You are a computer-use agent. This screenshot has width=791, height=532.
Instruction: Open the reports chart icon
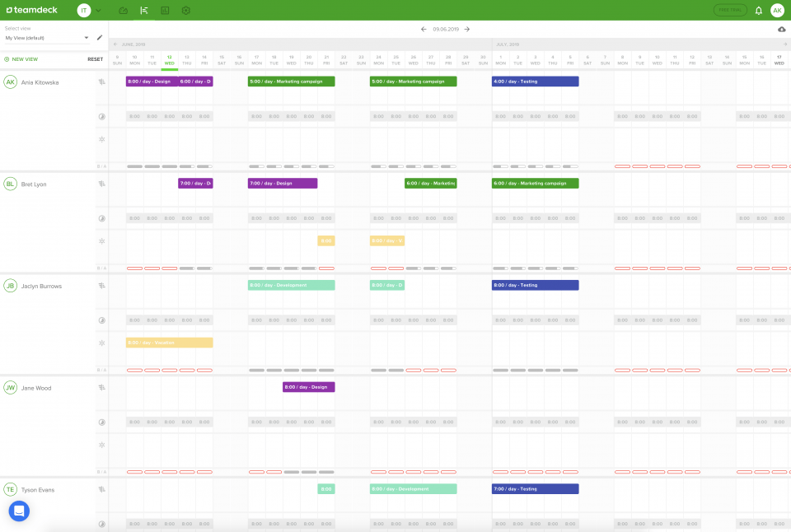pos(165,10)
